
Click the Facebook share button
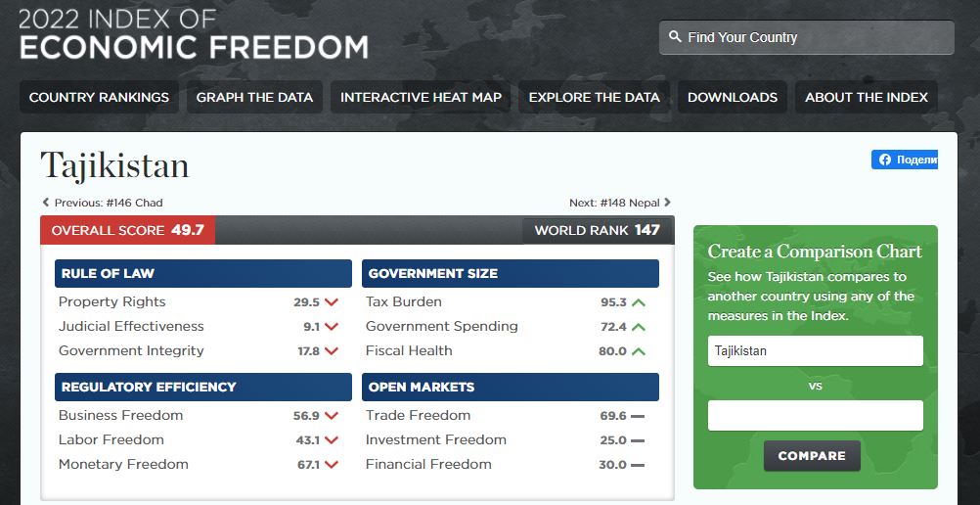pos(904,160)
